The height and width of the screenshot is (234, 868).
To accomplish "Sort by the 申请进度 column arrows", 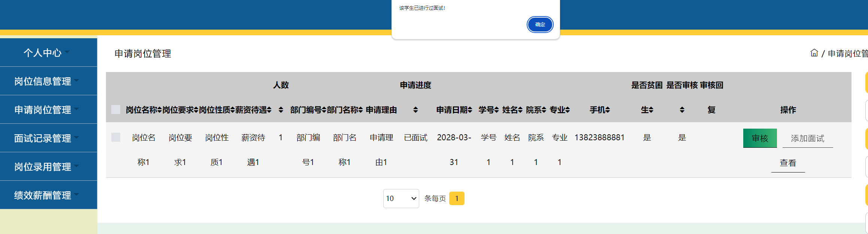I will (415, 110).
